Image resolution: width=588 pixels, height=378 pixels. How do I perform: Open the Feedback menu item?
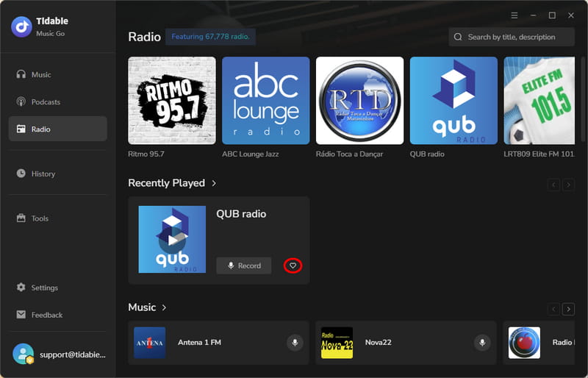[x=58, y=315]
